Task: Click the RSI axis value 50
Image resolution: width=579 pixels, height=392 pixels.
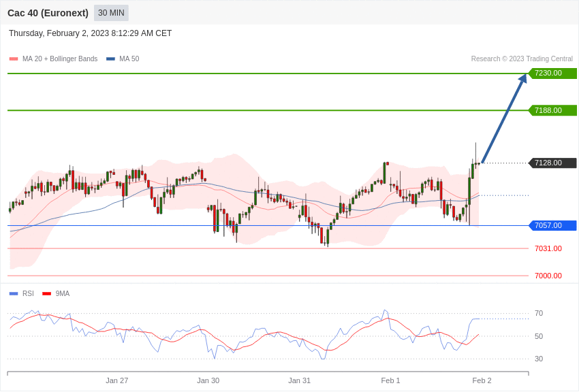Action: point(539,336)
